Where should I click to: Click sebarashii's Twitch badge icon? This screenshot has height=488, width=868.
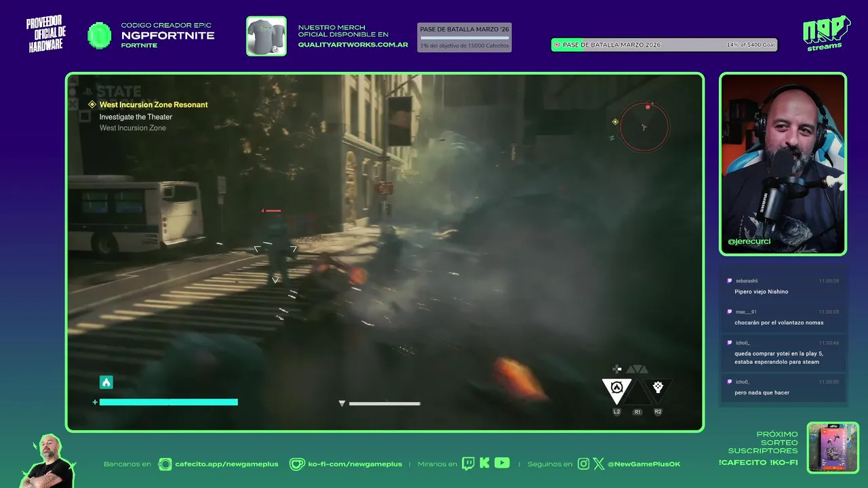pos(730,281)
